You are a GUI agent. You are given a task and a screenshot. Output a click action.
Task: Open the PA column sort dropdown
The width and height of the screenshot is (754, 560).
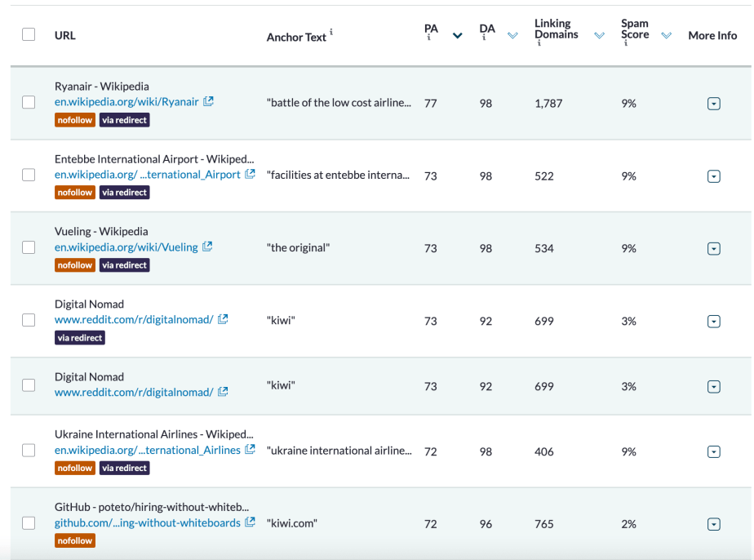tap(457, 35)
